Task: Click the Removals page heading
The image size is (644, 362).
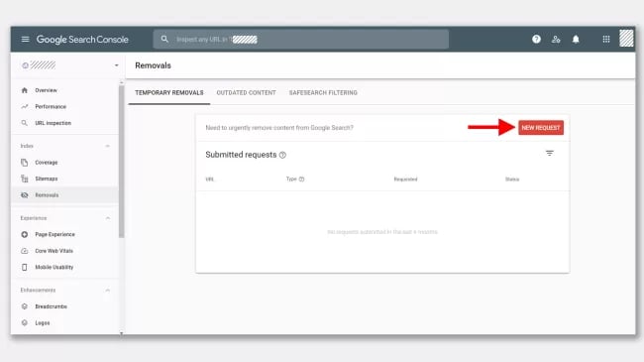Action: click(153, 65)
